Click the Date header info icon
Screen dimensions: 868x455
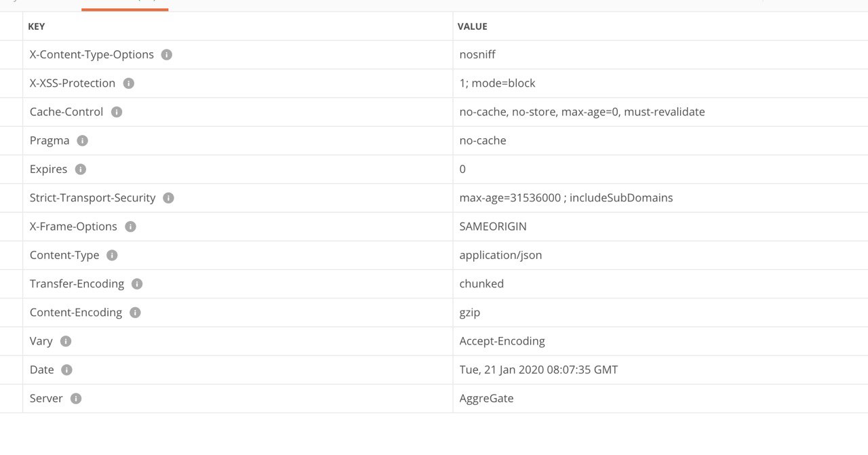[66, 370]
